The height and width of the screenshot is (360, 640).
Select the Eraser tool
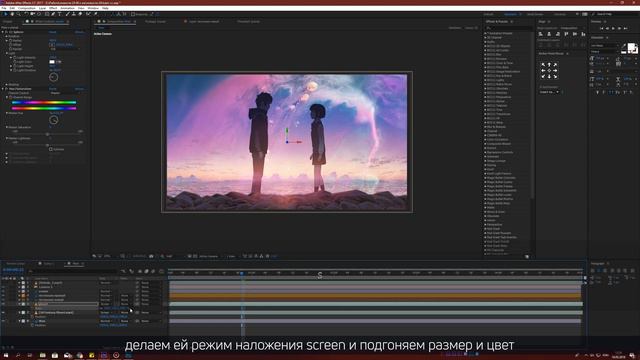click(x=80, y=14)
